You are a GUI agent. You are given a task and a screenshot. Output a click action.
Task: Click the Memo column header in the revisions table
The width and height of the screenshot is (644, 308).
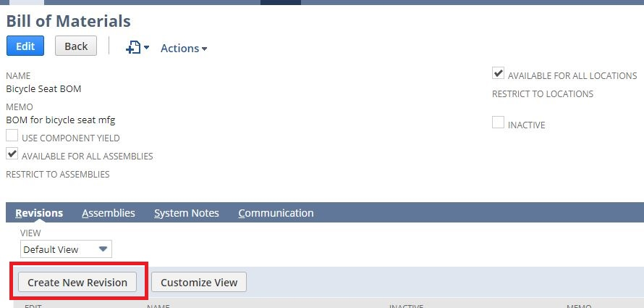(579, 305)
